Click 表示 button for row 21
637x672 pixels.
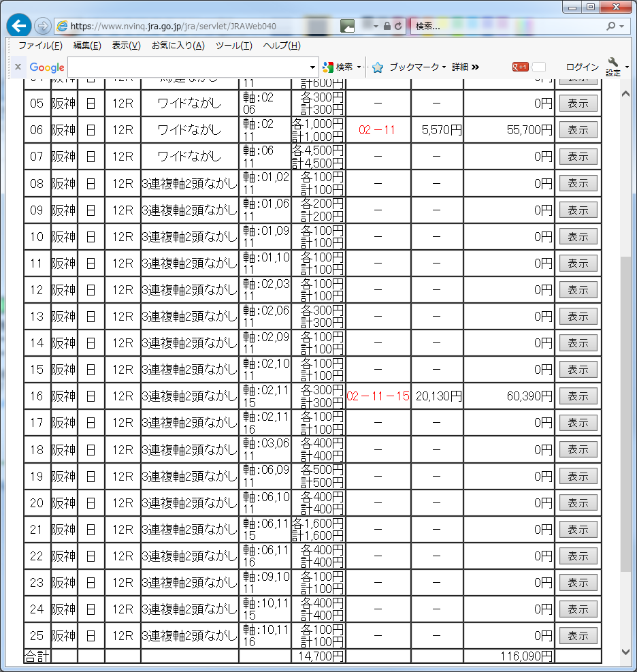[x=578, y=529]
